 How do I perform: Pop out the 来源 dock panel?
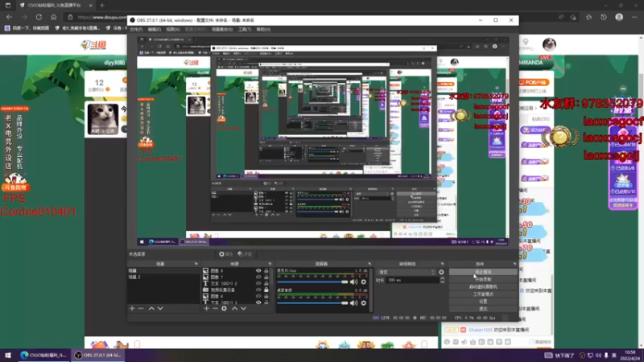[x=270, y=264]
